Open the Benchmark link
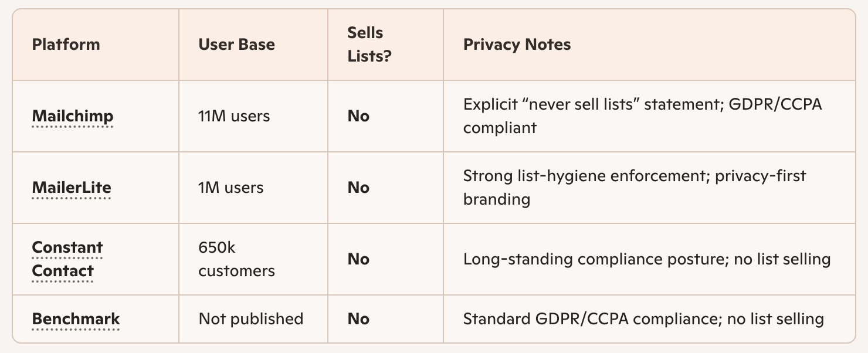The image size is (868, 353). coord(76,319)
